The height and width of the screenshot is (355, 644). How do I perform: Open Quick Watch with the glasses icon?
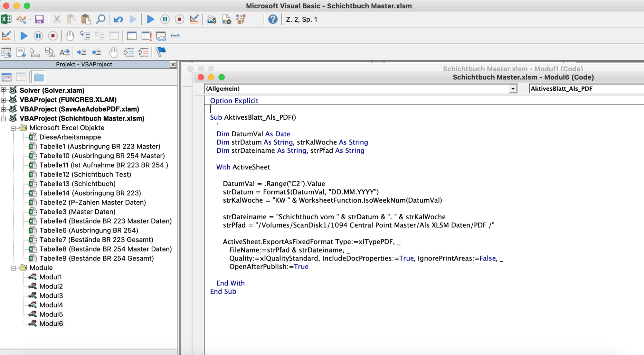[175, 36]
